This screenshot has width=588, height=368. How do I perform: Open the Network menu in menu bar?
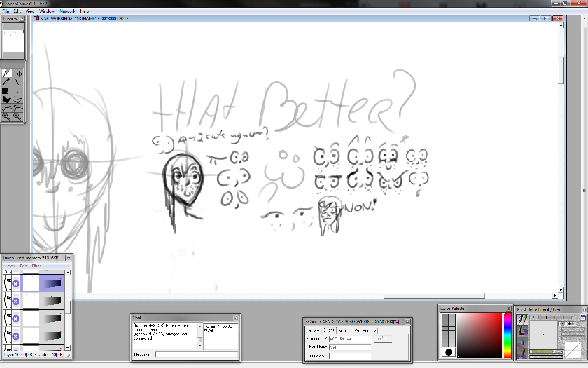[67, 11]
